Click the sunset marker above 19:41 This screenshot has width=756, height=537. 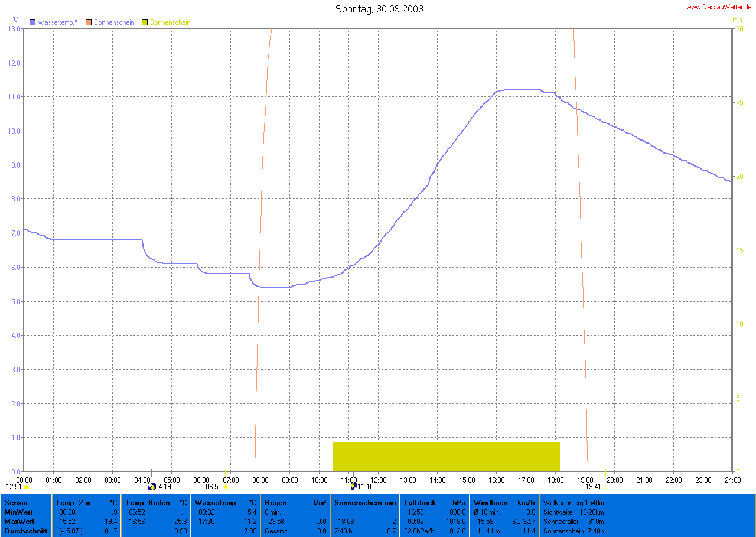pyautogui.click(x=605, y=474)
